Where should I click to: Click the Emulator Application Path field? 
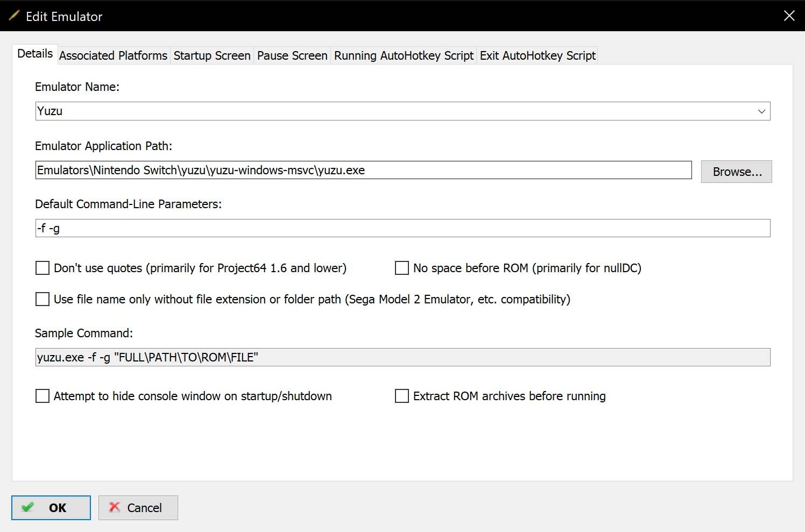tap(363, 170)
